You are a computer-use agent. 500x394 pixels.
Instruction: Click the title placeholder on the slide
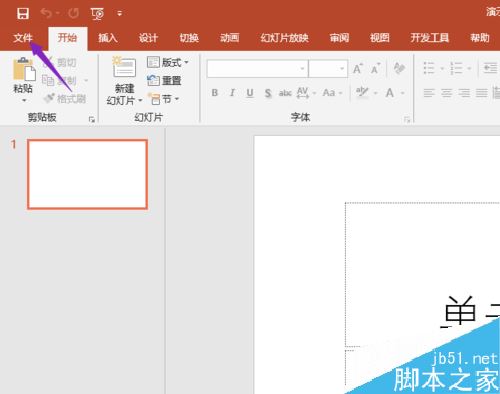pyautogui.click(x=422, y=274)
